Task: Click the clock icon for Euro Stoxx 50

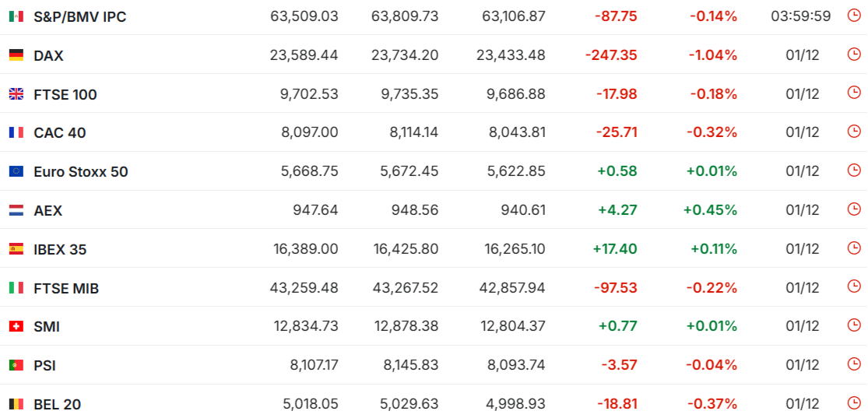Action: (x=854, y=170)
